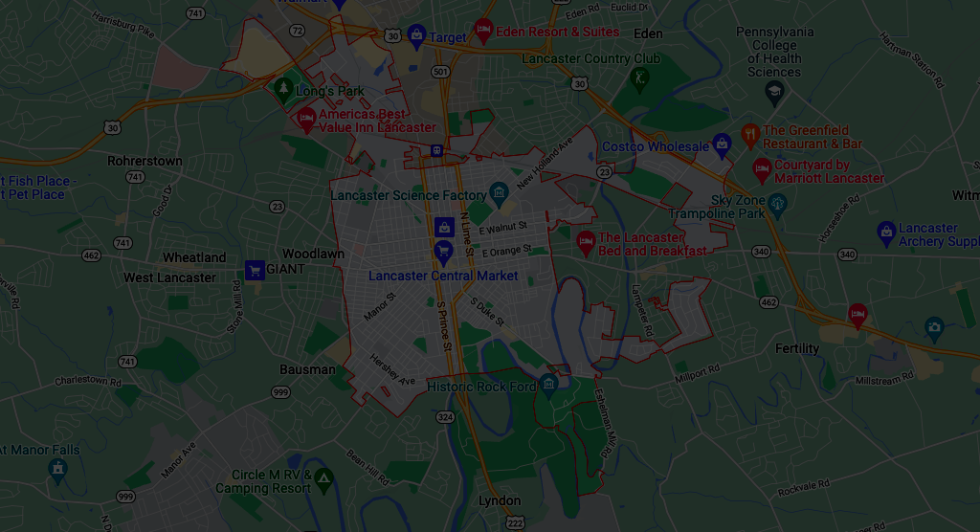Click the Stone Mill Rd road label

(x=235, y=306)
